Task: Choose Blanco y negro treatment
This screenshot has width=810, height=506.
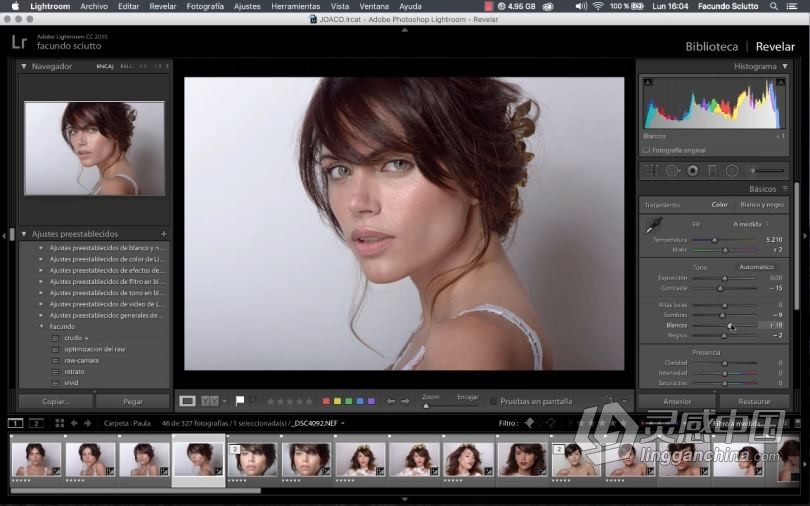Action: pyautogui.click(x=761, y=205)
